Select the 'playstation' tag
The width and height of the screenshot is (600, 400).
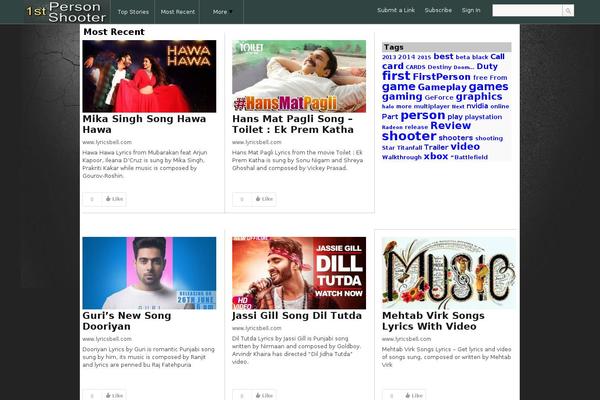pos(483,117)
